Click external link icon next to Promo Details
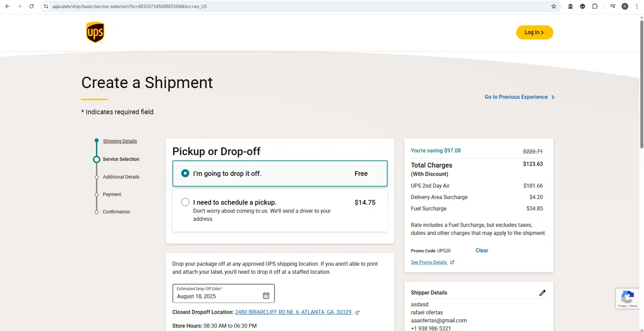Image resolution: width=644 pixels, height=331 pixels. click(x=452, y=262)
